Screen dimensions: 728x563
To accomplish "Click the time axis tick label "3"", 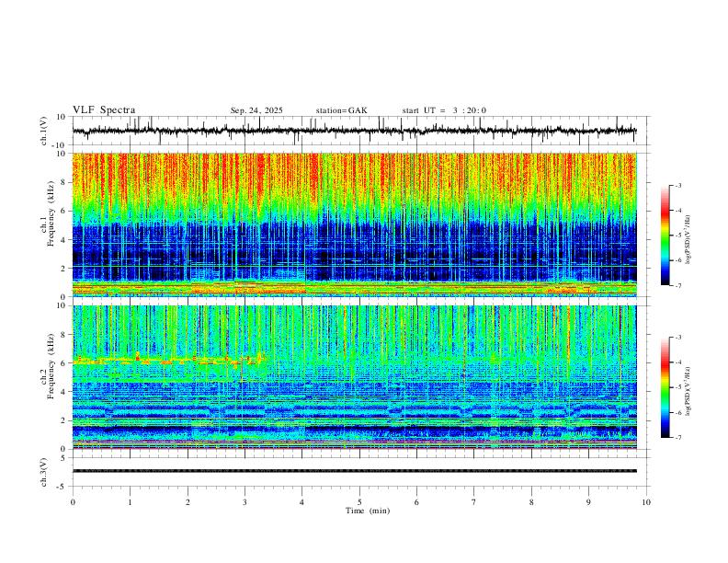I will pyautogui.click(x=245, y=502).
